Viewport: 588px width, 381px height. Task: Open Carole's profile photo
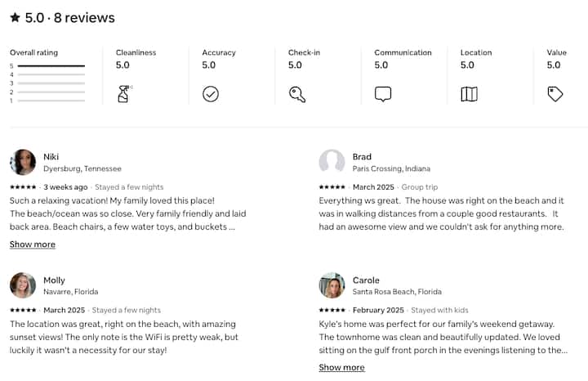pos(332,285)
